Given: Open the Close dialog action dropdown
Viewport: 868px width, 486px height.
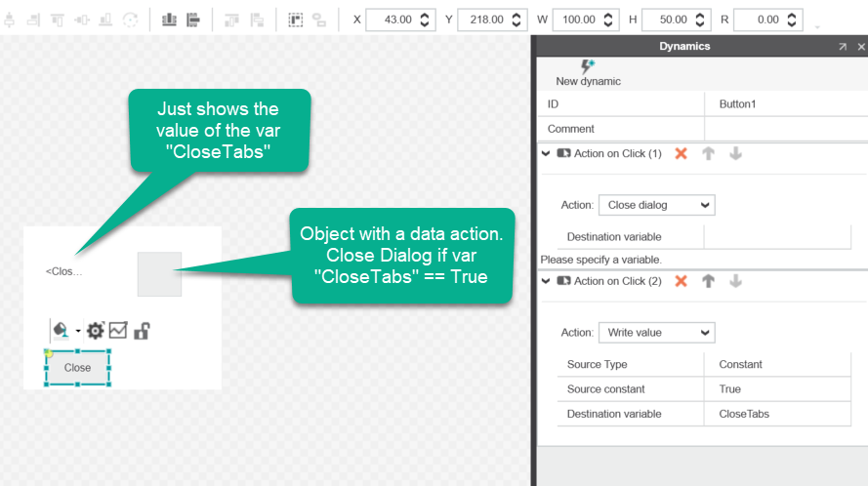Looking at the screenshot, I should point(656,205).
